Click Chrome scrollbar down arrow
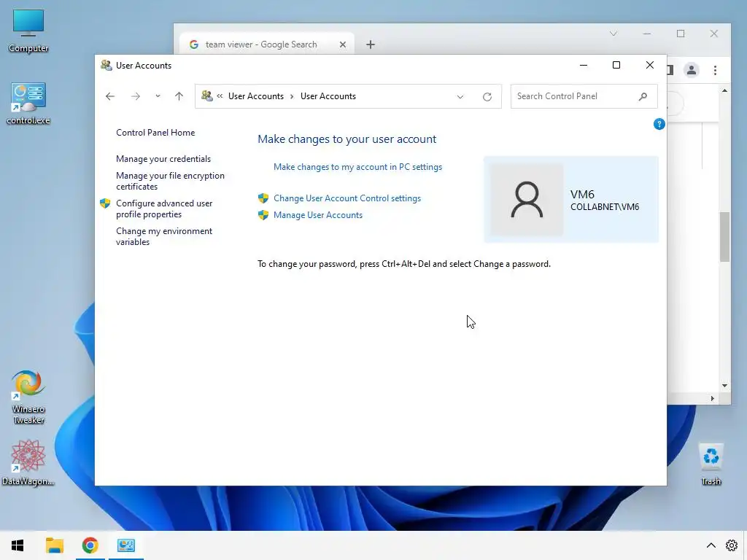This screenshot has height=560, width=747. tap(724, 386)
